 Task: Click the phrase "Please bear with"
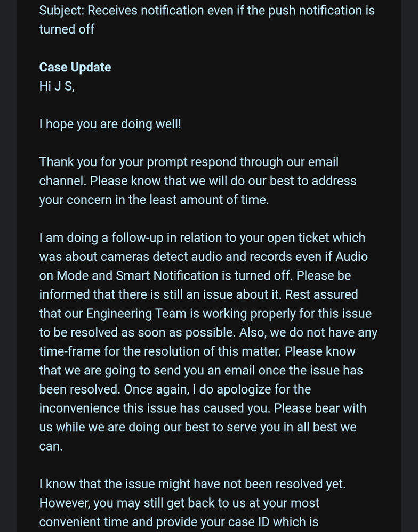point(320,408)
